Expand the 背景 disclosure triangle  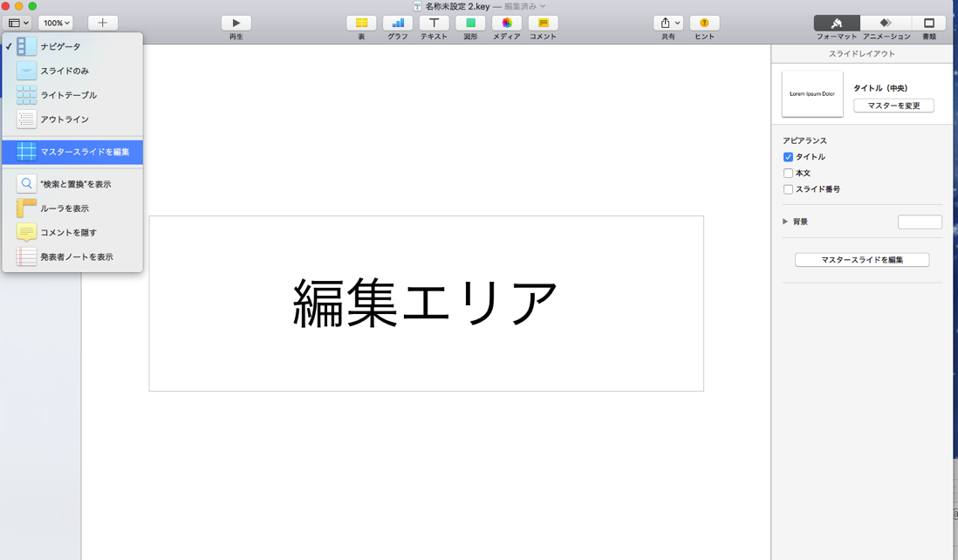point(785,222)
